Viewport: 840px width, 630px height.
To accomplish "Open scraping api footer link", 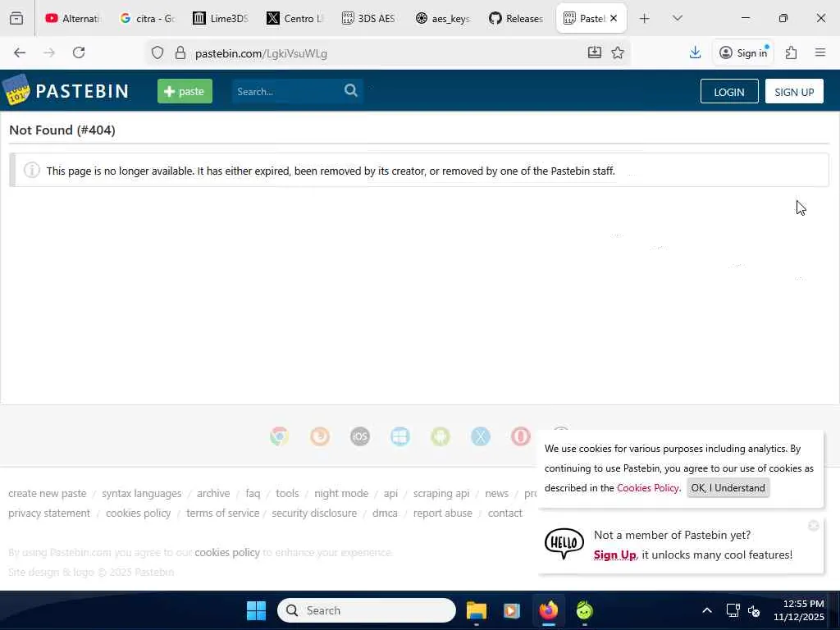I will pos(441,493).
